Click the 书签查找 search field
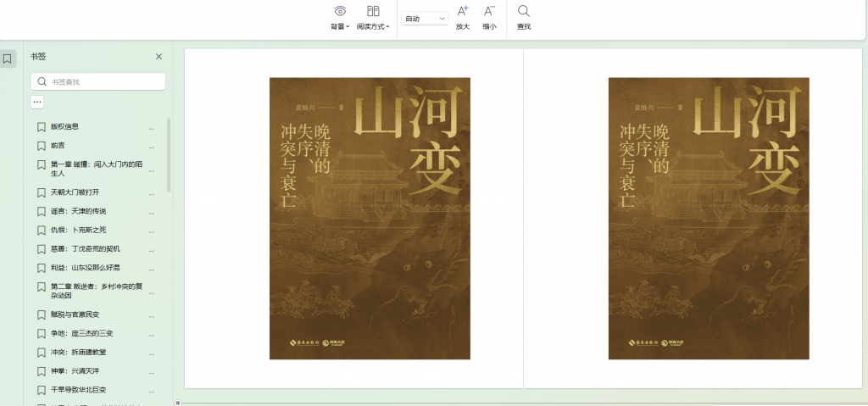The height and width of the screenshot is (406, 868). (103, 82)
